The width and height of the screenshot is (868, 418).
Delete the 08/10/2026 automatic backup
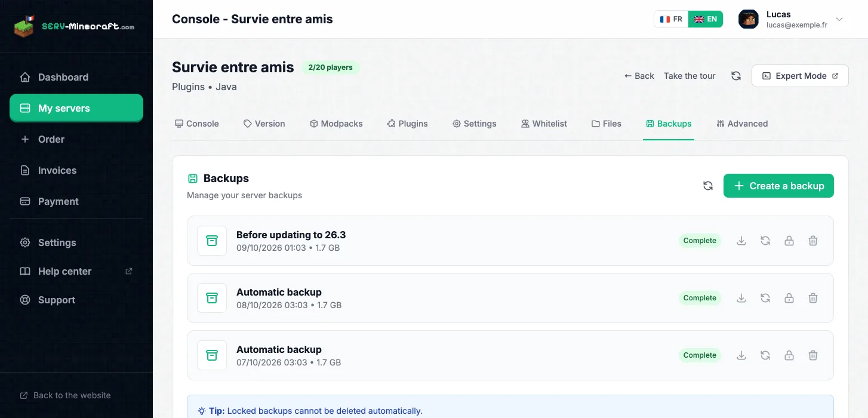click(x=813, y=298)
